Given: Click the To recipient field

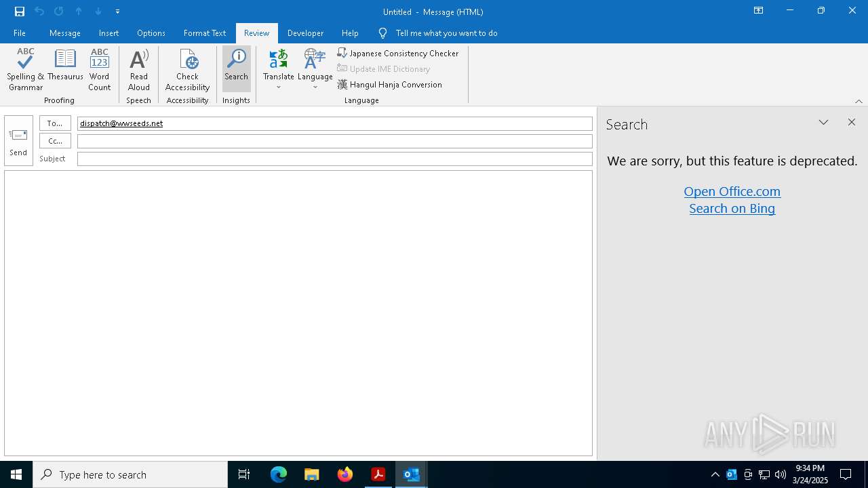Looking at the screenshot, I should [x=335, y=123].
